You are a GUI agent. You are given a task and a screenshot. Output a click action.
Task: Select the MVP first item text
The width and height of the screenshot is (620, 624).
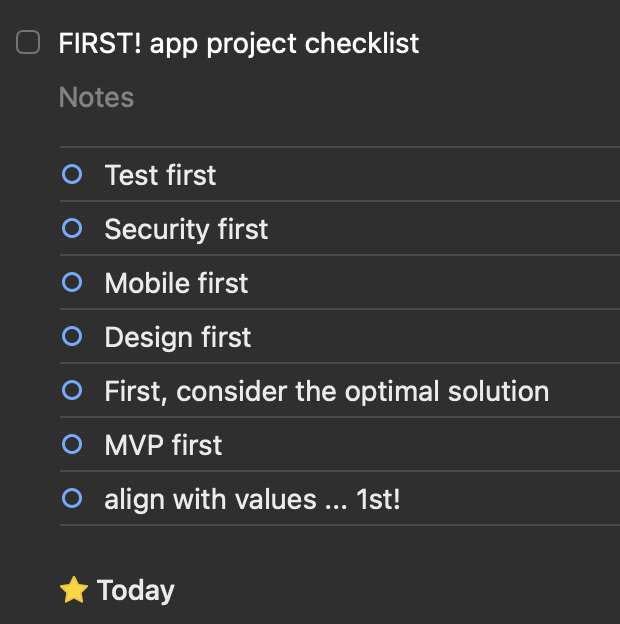pos(163,445)
